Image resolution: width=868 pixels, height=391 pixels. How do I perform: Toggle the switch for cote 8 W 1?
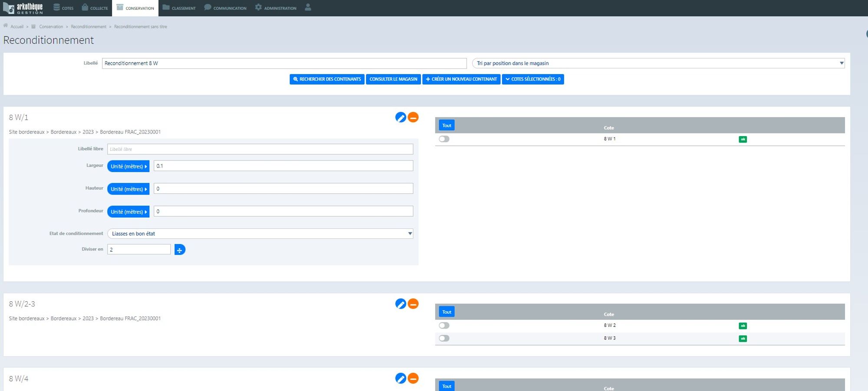coord(444,139)
